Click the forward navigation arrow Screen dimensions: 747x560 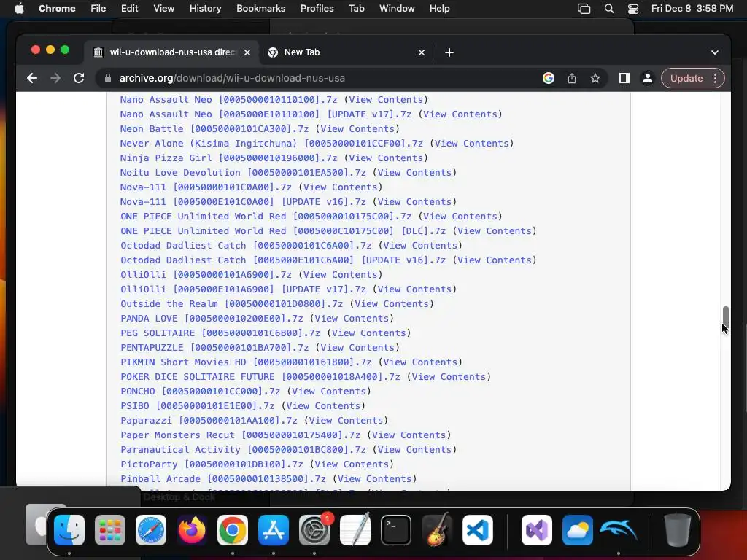pyautogui.click(x=55, y=78)
